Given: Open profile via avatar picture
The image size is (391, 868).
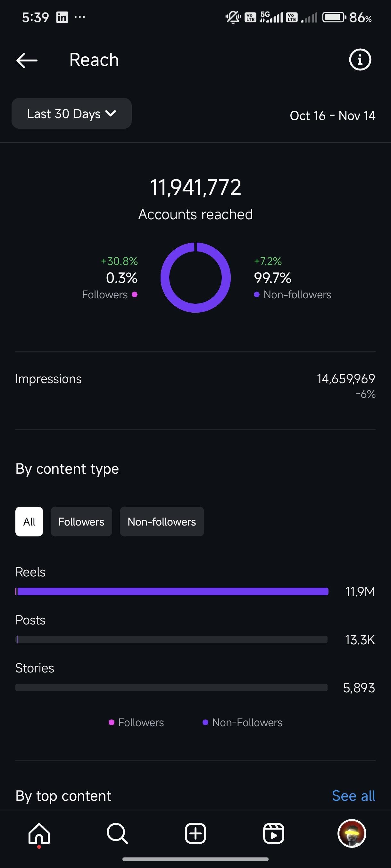Looking at the screenshot, I should 352,833.
